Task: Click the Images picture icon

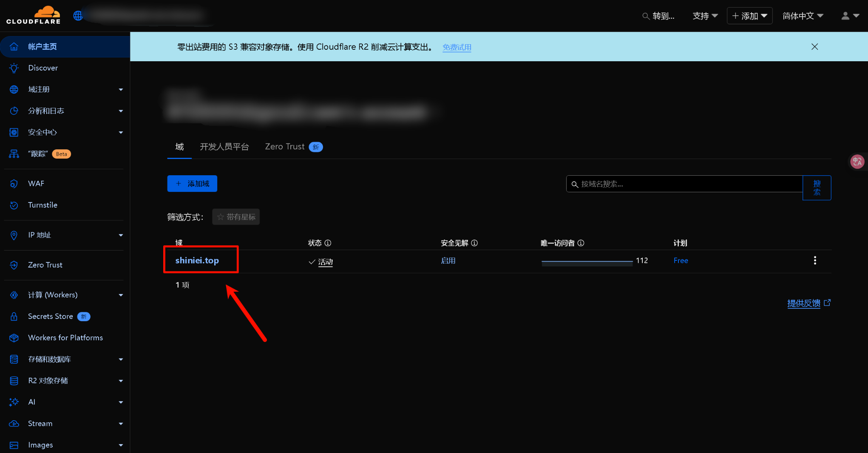Action: (x=14, y=445)
